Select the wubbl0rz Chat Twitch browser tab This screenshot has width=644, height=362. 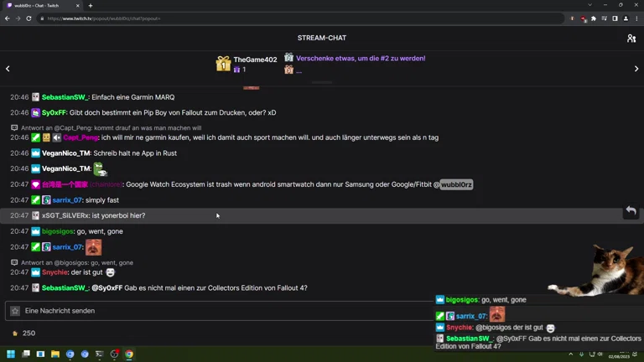(42, 6)
